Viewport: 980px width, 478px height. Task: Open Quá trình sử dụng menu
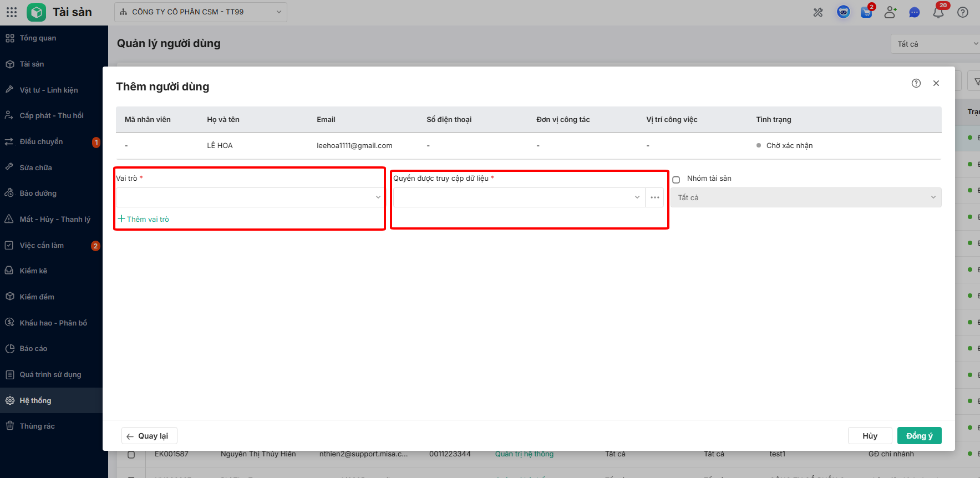click(x=51, y=374)
